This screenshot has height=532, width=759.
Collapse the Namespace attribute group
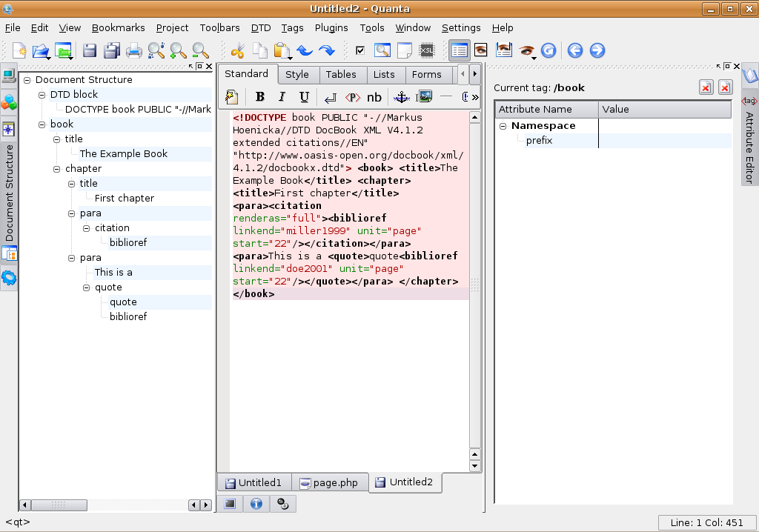click(503, 126)
